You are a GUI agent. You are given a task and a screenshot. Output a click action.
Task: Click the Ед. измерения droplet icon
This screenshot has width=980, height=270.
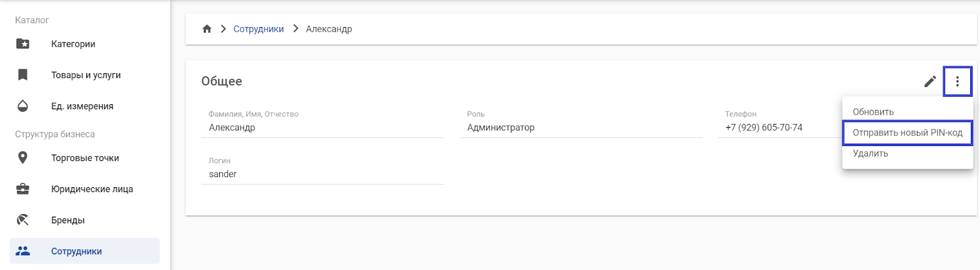(x=23, y=106)
